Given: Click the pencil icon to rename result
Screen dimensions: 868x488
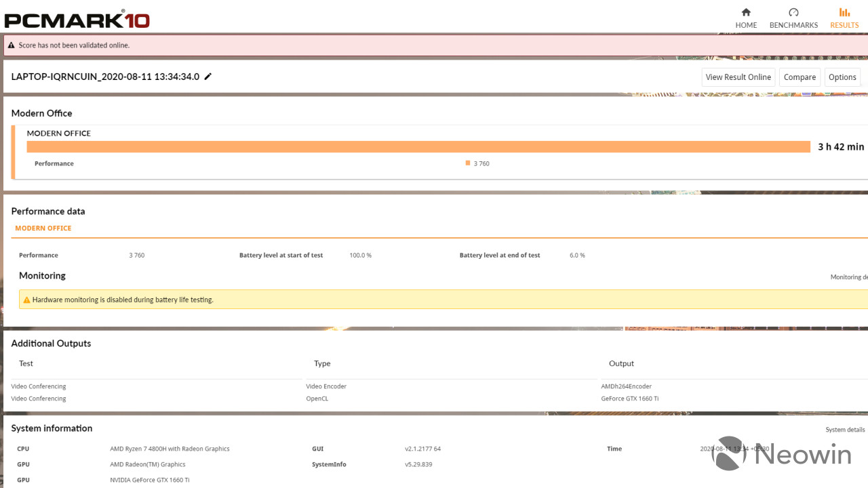Looking at the screenshot, I should tap(208, 77).
